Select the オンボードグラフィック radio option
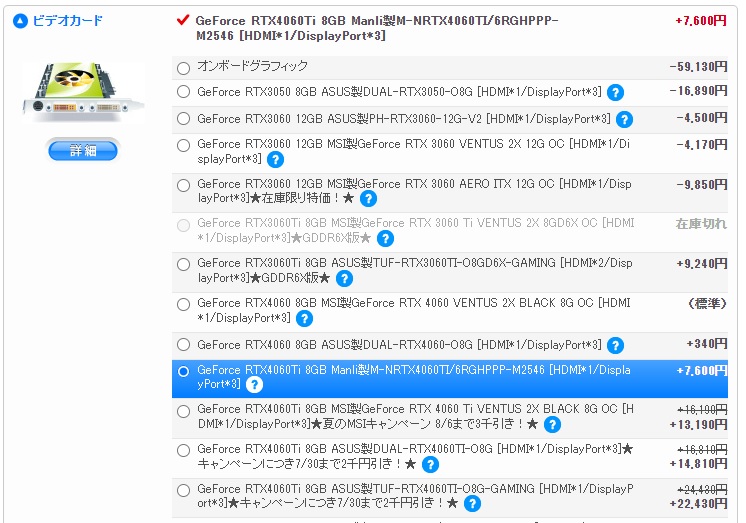This screenshot has width=746, height=523. click(x=184, y=68)
